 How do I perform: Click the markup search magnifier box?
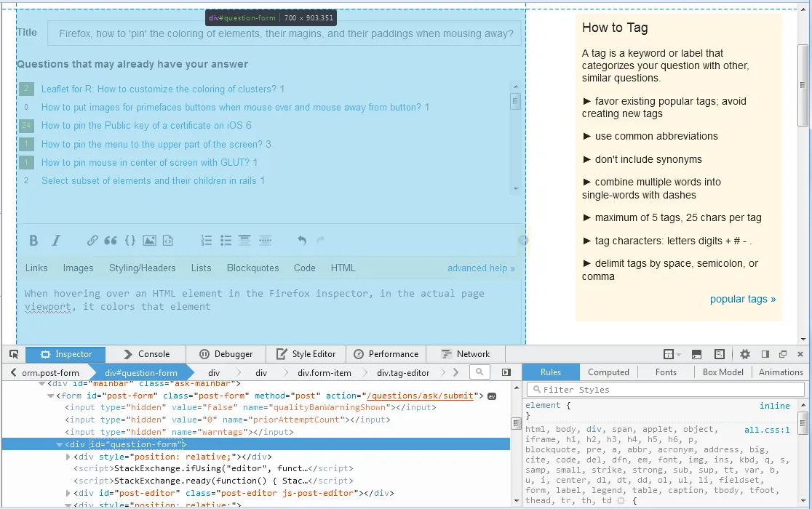(479, 372)
